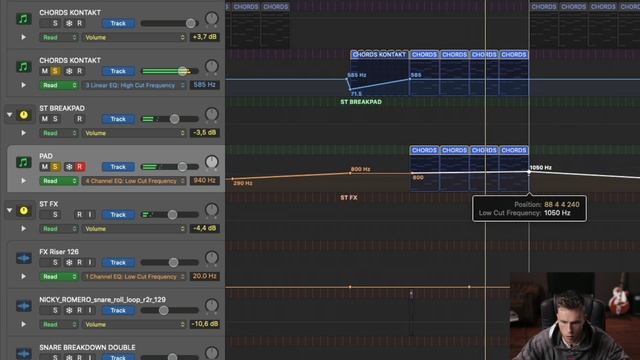
Task: Click the Track button on the +3,7 dB CHORDS KONTAKT track
Action: pyautogui.click(x=118, y=23)
